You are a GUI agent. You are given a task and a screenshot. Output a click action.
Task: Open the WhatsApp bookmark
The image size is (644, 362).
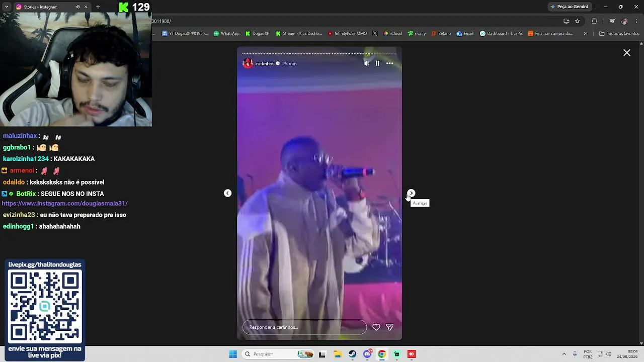click(226, 34)
